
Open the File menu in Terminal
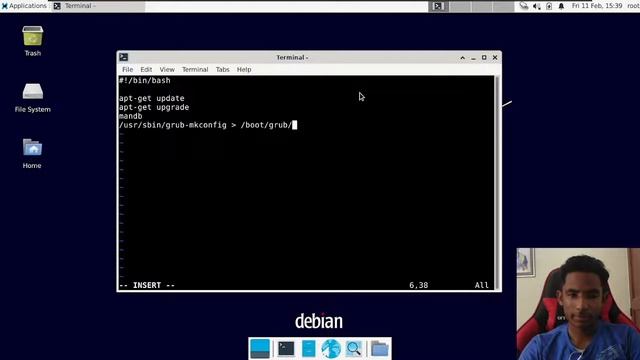(x=127, y=69)
